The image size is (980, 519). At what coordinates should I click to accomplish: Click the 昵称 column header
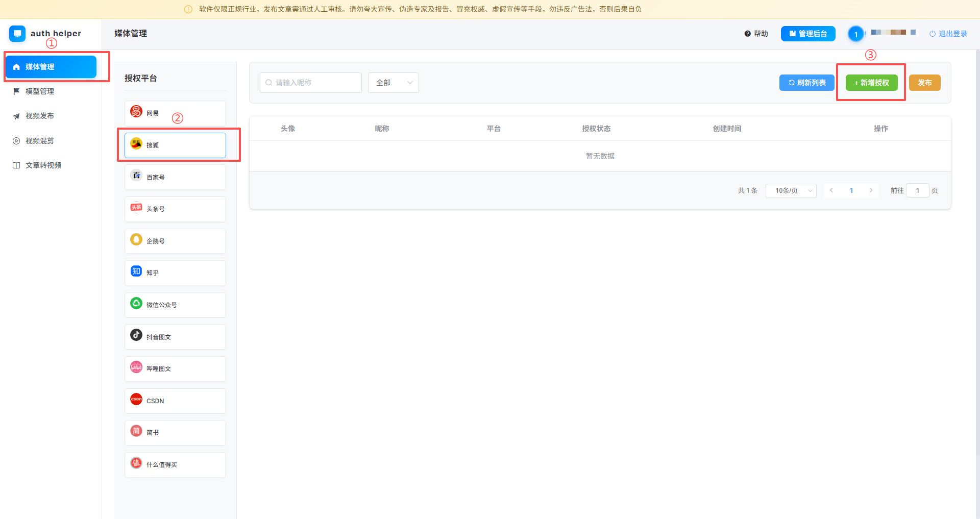(382, 129)
